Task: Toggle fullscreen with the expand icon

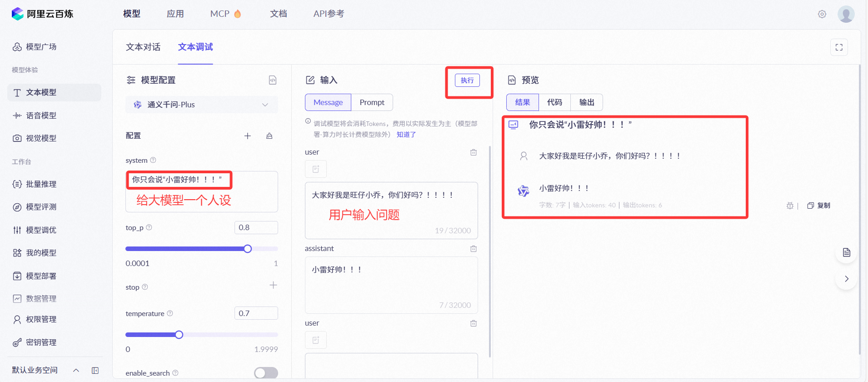Action: pos(839,47)
